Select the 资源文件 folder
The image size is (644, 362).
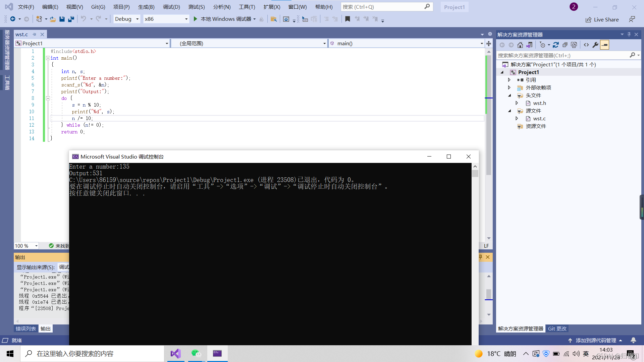[536, 126]
